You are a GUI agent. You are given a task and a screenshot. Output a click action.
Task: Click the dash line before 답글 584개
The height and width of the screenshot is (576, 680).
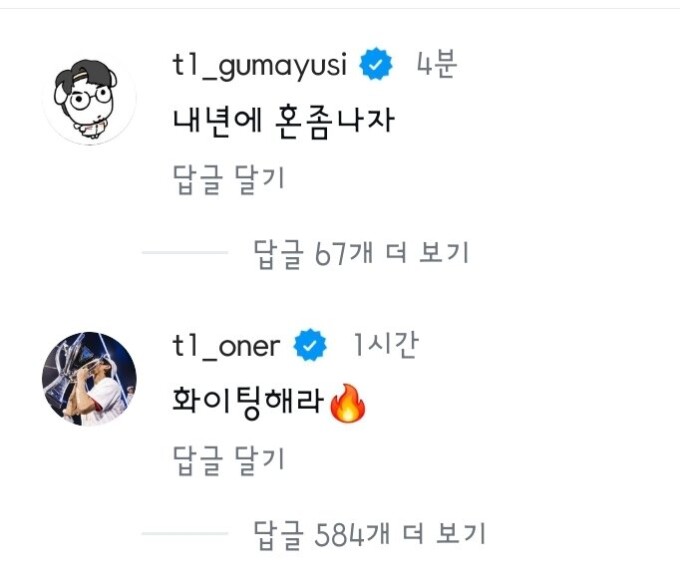pyautogui.click(x=185, y=533)
